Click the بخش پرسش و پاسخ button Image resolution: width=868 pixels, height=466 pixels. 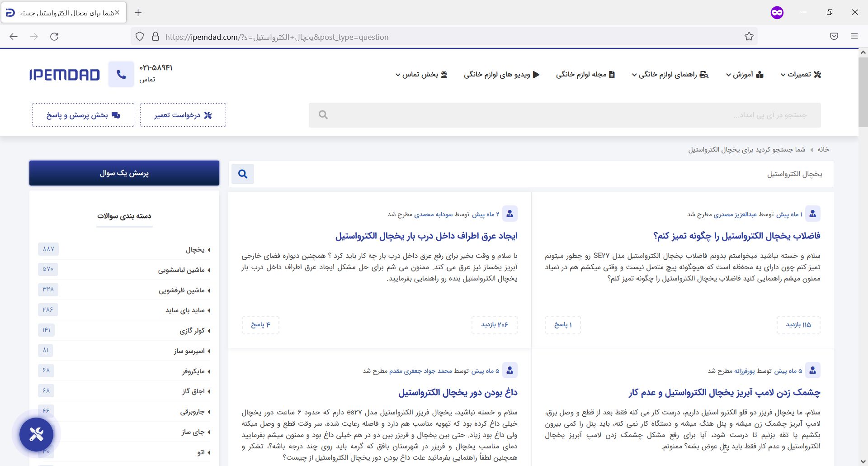point(83,115)
